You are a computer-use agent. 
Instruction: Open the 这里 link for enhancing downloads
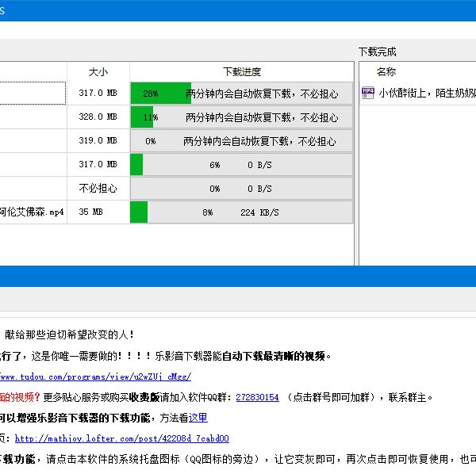tap(198, 418)
